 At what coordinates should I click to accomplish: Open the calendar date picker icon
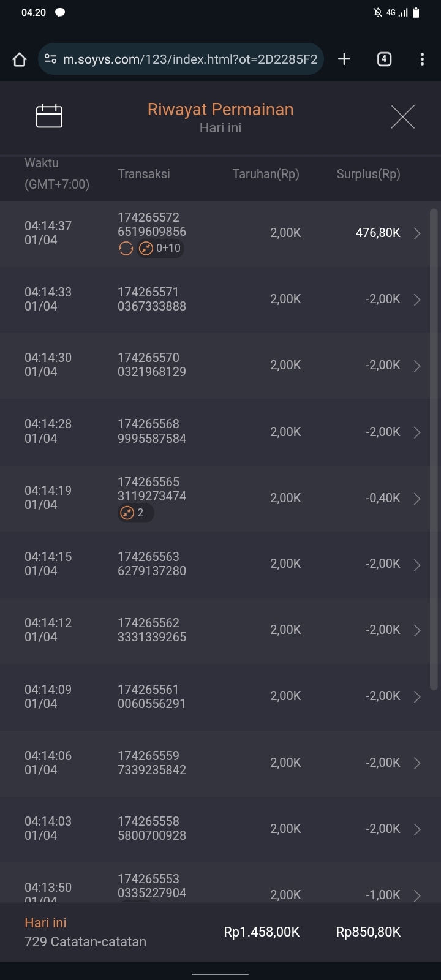[49, 116]
